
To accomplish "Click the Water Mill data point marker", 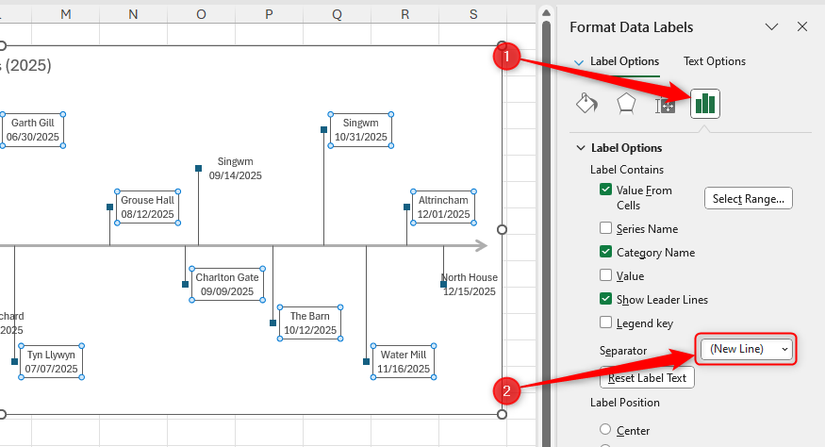I will (x=366, y=362).
